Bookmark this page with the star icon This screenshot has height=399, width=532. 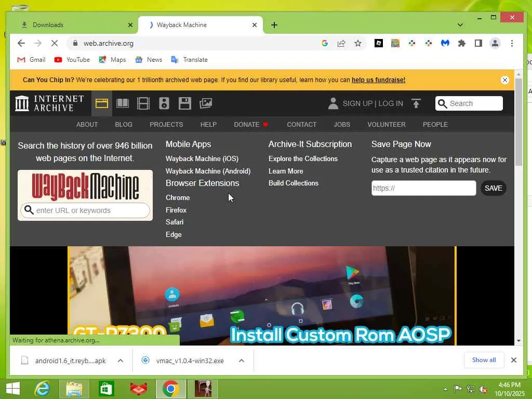tap(357, 43)
